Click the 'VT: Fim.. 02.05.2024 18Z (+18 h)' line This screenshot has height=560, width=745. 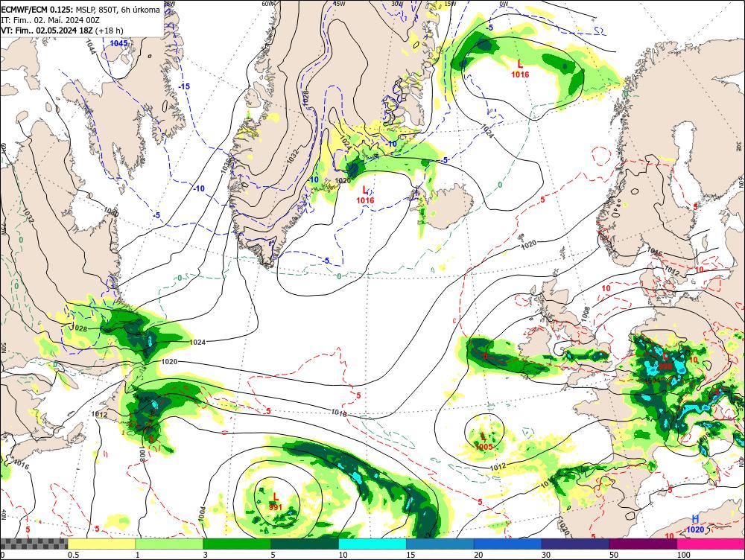(x=62, y=31)
